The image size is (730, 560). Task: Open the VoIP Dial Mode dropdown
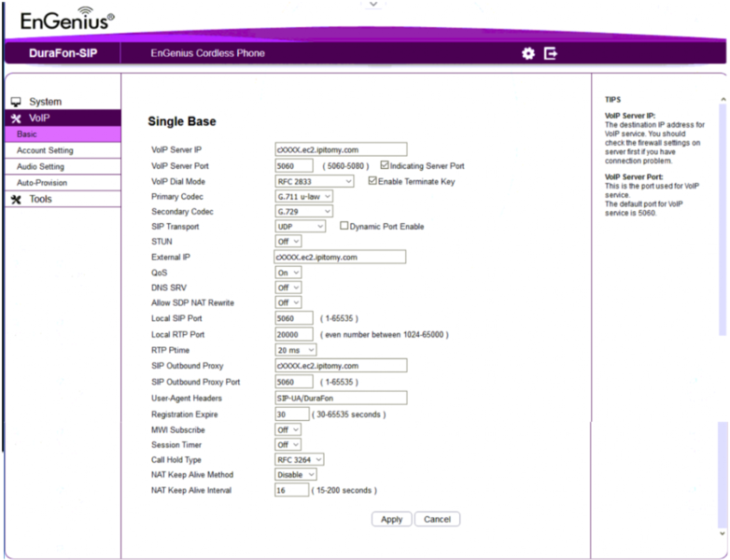pos(315,181)
